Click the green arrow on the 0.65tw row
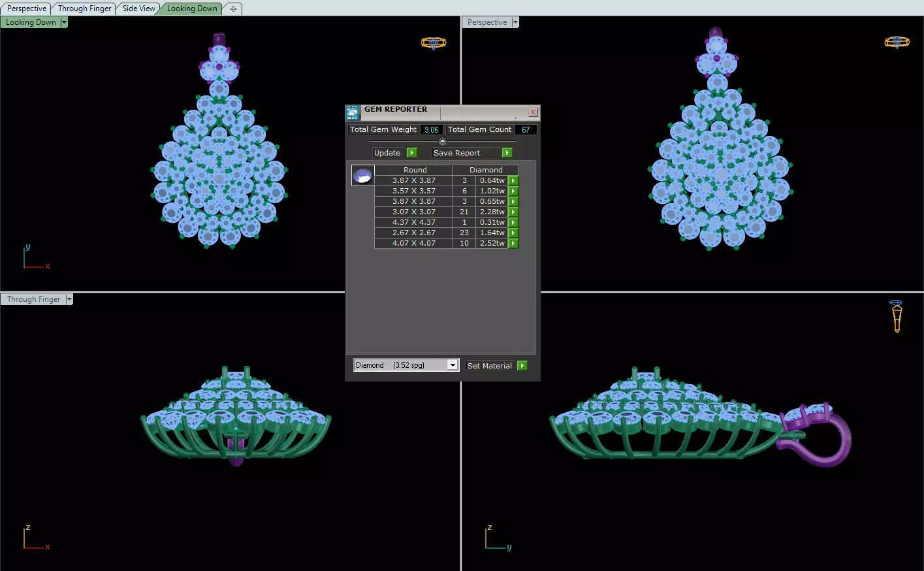This screenshot has width=924, height=571. [x=513, y=202]
